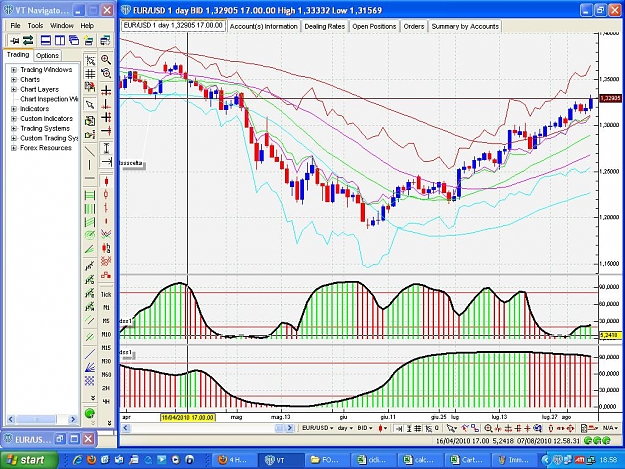Click the red scatter pattern icon
The height and width of the screenshot is (469, 625).
[106, 261]
